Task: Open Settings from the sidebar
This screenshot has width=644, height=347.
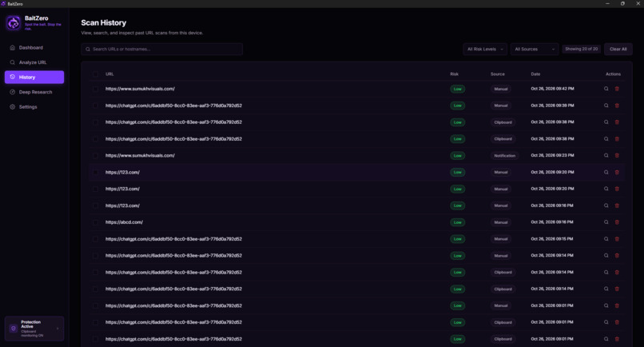Action: pyautogui.click(x=34, y=107)
